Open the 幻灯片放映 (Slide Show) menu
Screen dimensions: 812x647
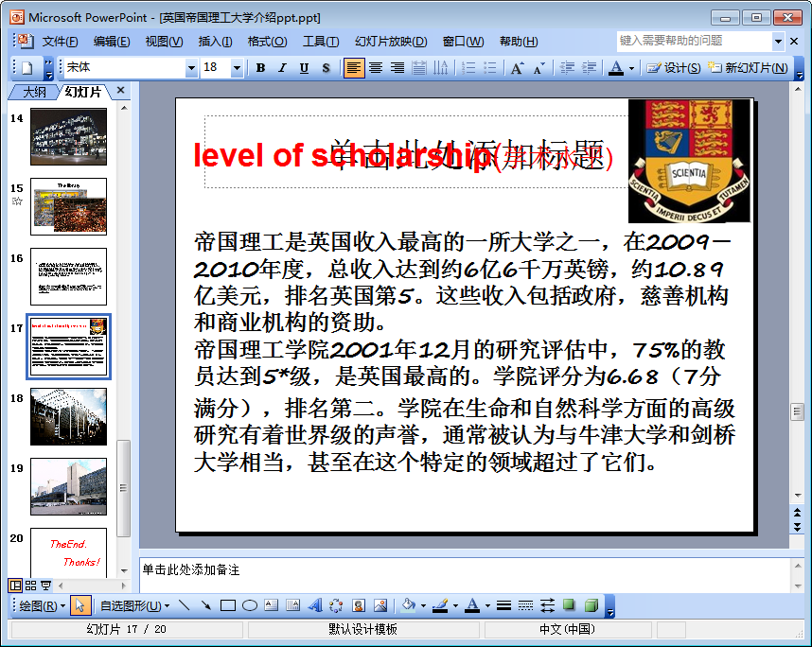[x=391, y=42]
